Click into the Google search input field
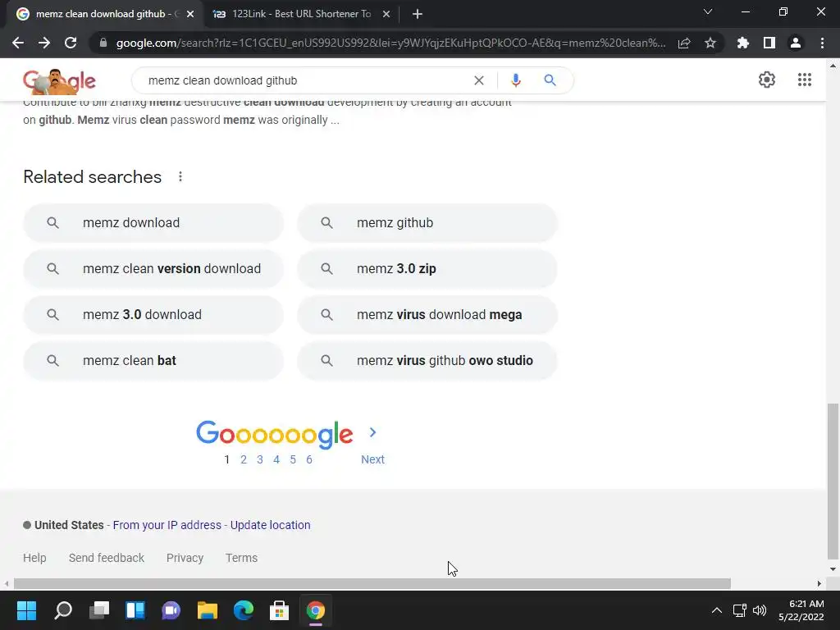Screen dimensions: 840x630 click(x=305, y=80)
